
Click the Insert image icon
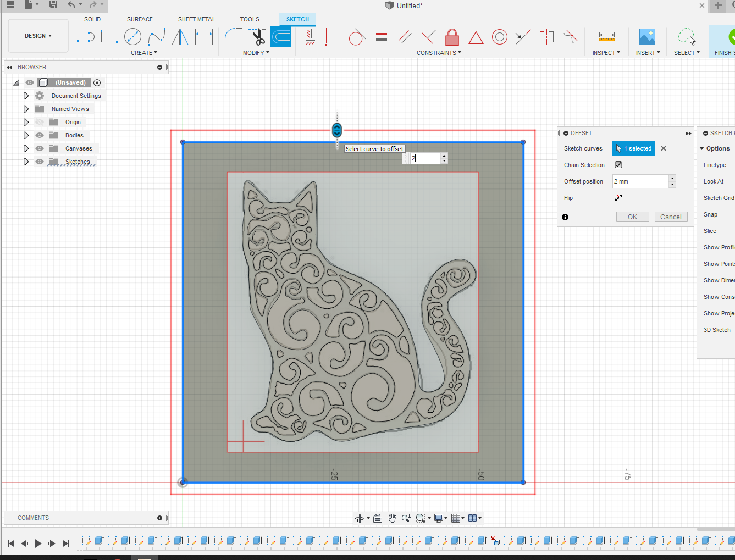pyautogui.click(x=647, y=37)
